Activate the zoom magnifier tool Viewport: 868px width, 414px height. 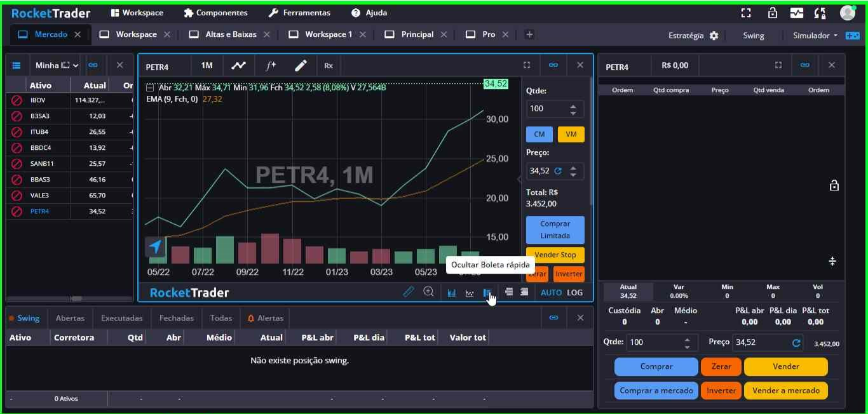429,292
